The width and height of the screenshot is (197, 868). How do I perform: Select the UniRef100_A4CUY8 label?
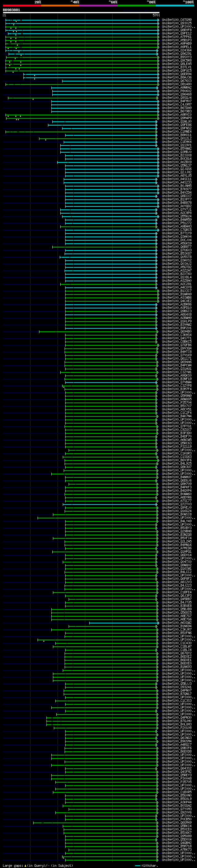click(x=177, y=287)
